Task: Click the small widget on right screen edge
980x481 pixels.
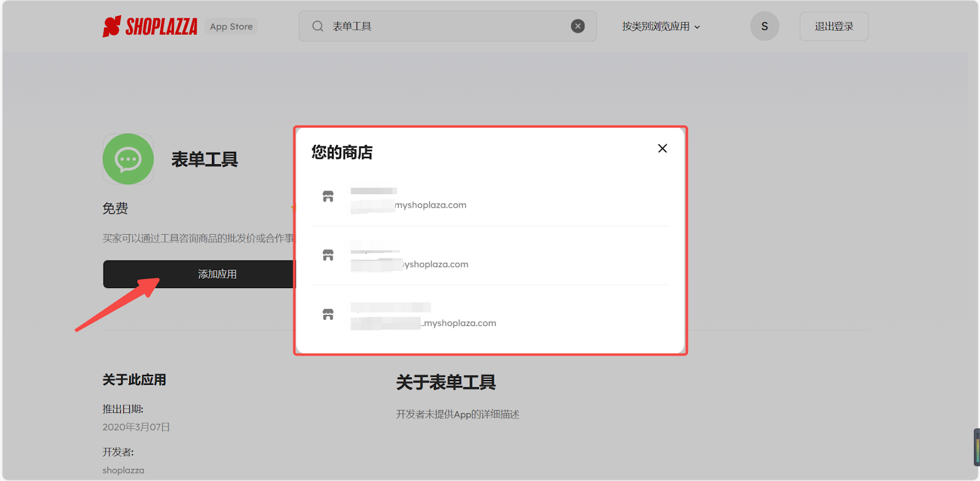Action: (x=976, y=447)
